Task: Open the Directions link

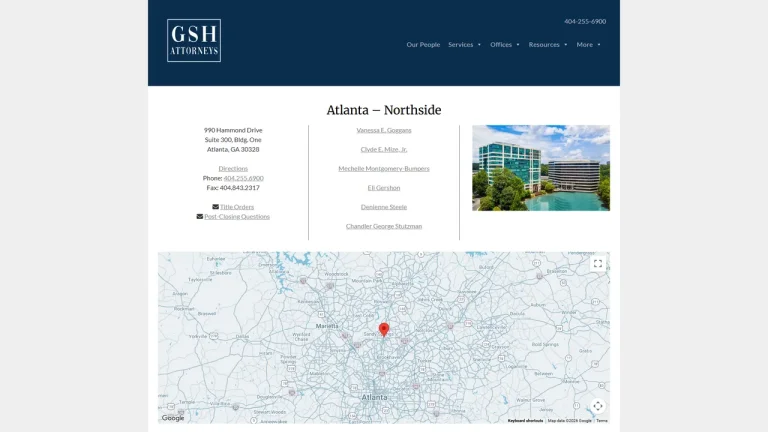Action: (x=233, y=168)
